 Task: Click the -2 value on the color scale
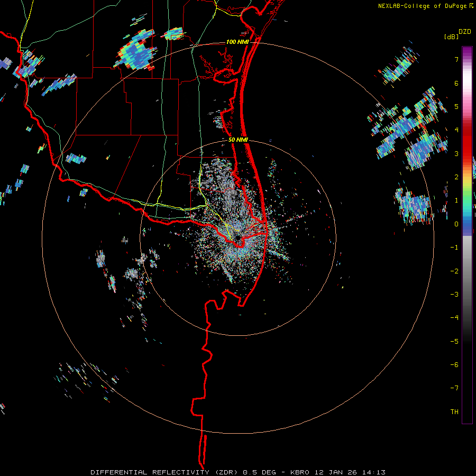click(454, 271)
